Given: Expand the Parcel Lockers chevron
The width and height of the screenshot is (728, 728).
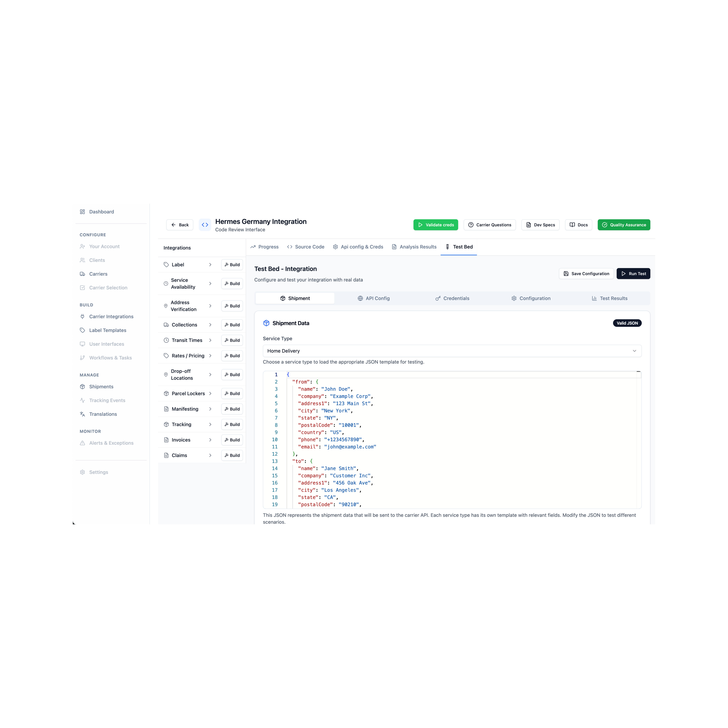Looking at the screenshot, I should (210, 393).
